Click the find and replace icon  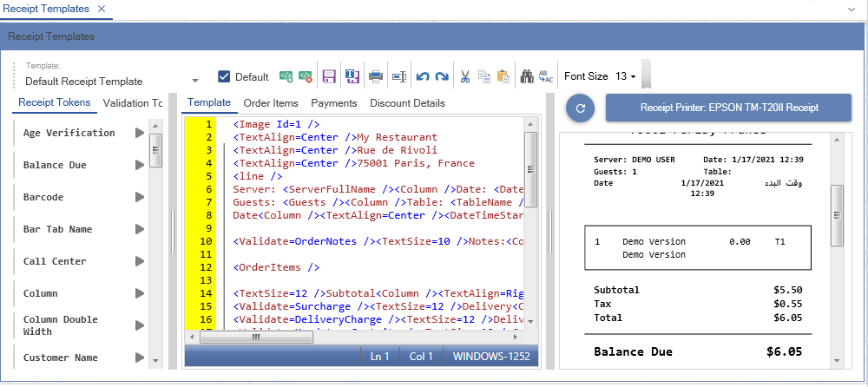[x=546, y=76]
